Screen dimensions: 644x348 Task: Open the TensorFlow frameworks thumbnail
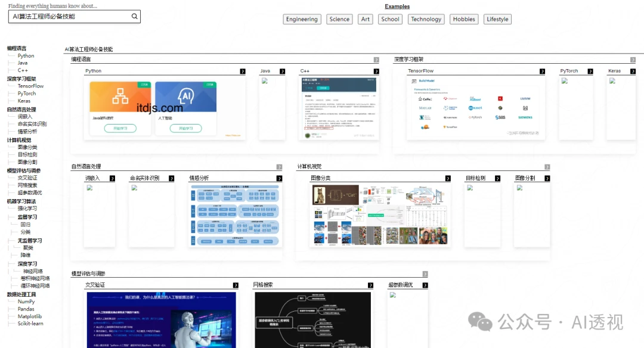(476, 108)
